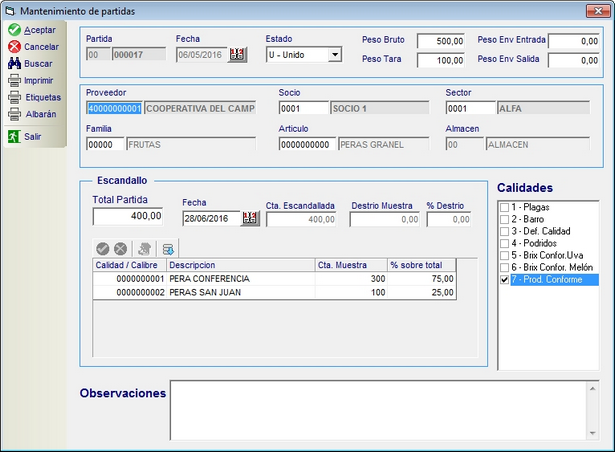The height and width of the screenshot is (452, 615).
Task: Click the Descripcion column header
Action: [241, 265]
